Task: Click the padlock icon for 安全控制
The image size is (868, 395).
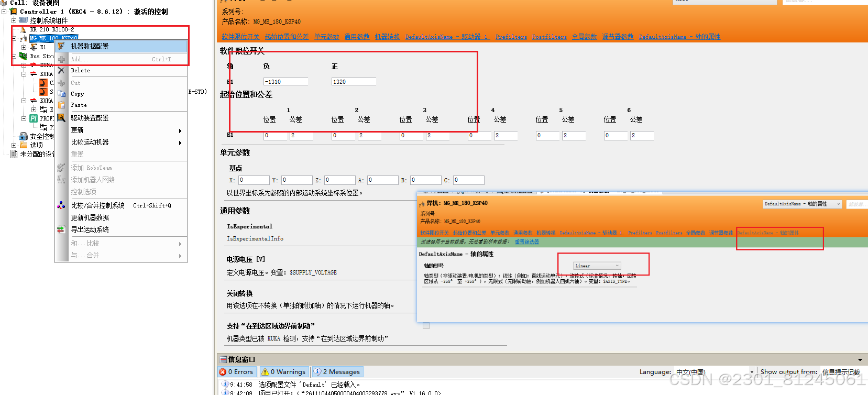Action: click(x=24, y=136)
